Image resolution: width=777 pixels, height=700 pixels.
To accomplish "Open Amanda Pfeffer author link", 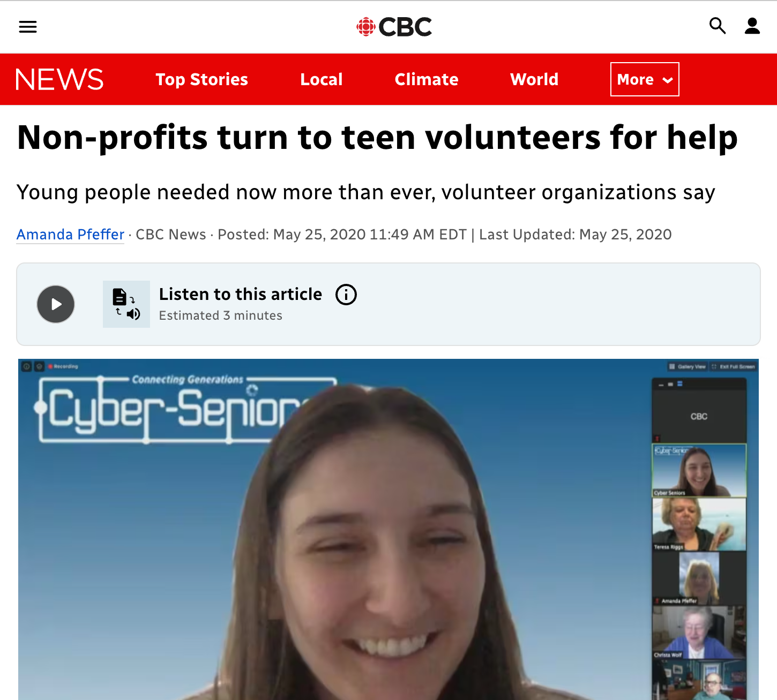I will (x=70, y=235).
